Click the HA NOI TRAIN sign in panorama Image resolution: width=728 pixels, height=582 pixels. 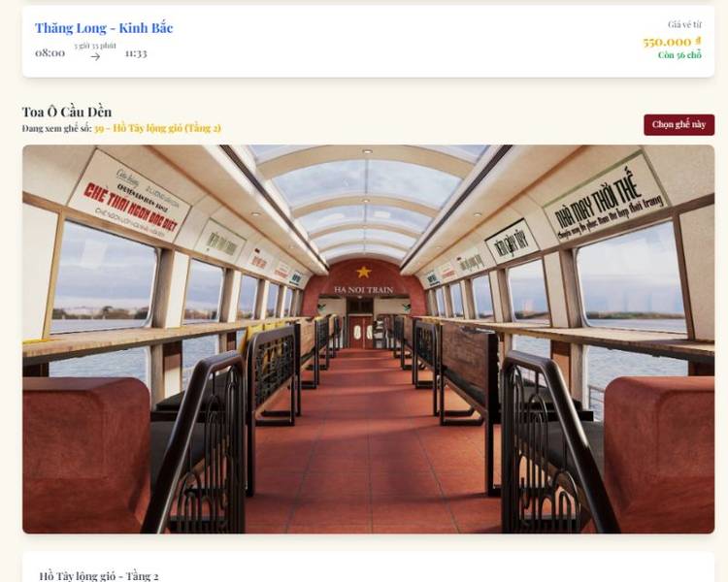(x=364, y=290)
